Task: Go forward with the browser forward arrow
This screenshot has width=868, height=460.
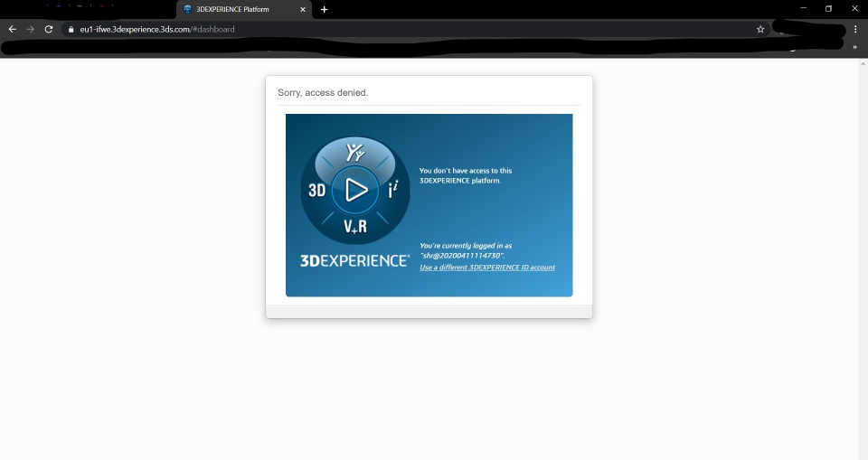Action: [x=31, y=29]
